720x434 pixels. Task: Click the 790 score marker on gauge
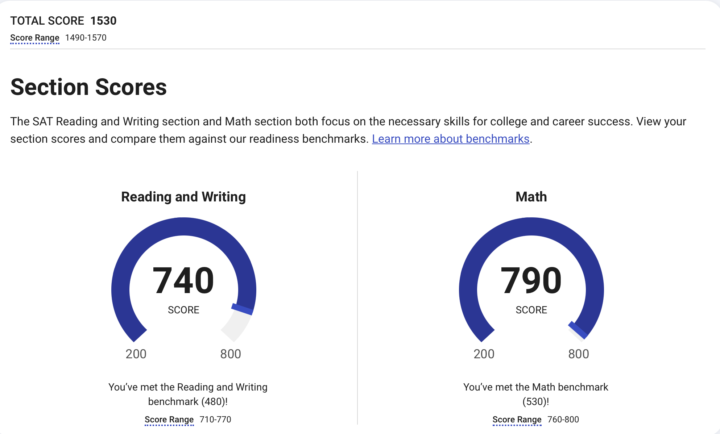(577, 331)
